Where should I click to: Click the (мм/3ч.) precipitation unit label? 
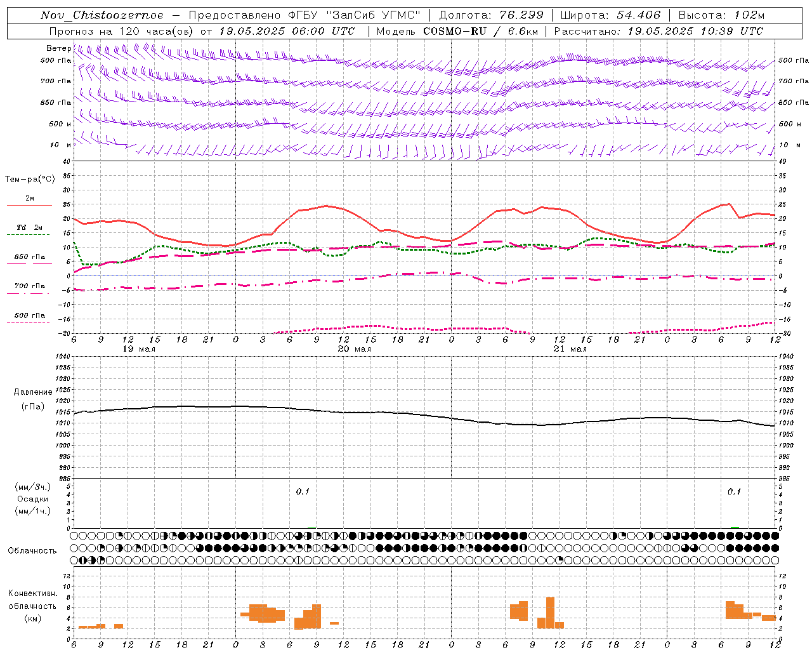pos(32,487)
